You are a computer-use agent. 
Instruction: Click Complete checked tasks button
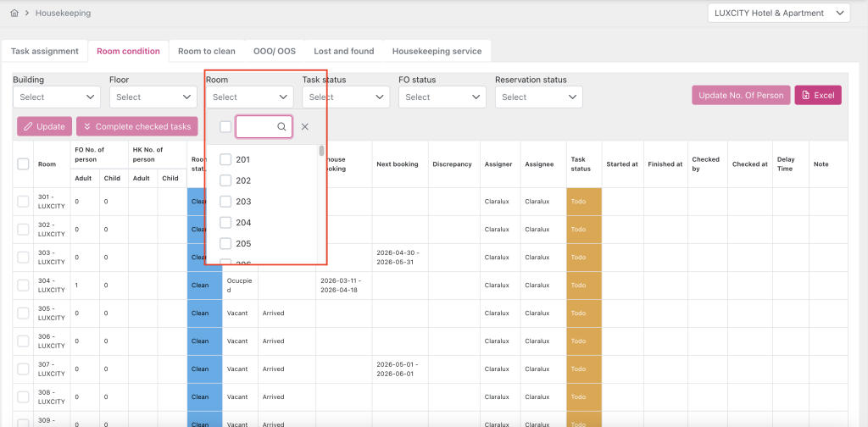(x=136, y=126)
